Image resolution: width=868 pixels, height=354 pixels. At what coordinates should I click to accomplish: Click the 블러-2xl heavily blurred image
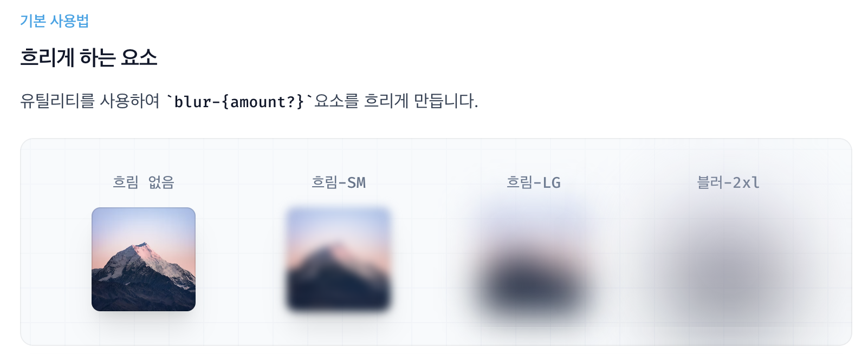point(729,259)
